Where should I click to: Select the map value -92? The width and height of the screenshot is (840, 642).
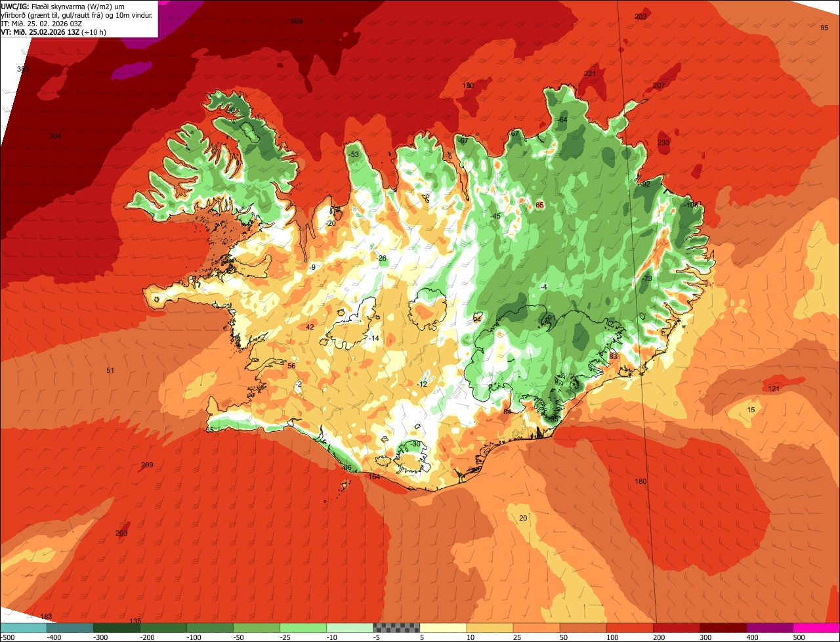tap(646, 184)
